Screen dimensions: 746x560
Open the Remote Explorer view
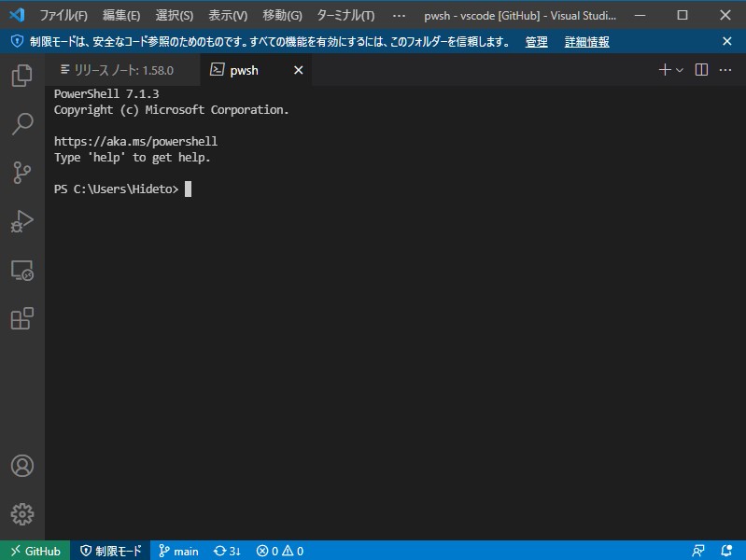[x=21, y=271]
